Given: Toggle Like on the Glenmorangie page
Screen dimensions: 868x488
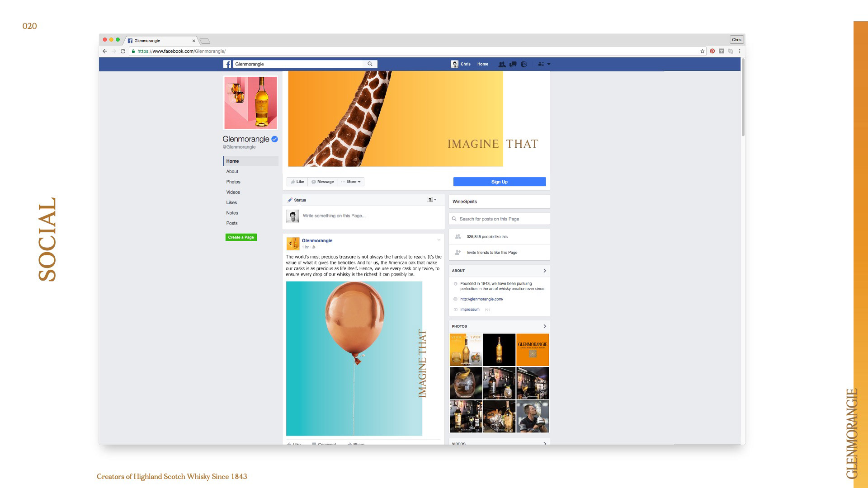Looking at the screenshot, I should pyautogui.click(x=297, y=182).
